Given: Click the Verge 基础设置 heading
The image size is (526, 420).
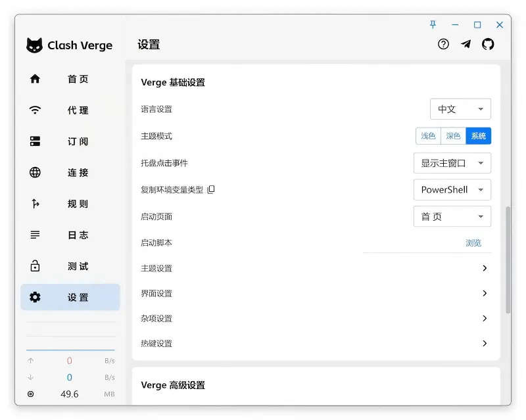Looking at the screenshot, I should click(x=173, y=83).
